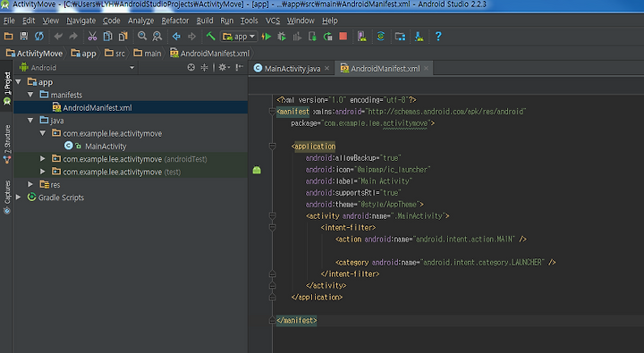Open the Project panel gear settings

point(224,67)
